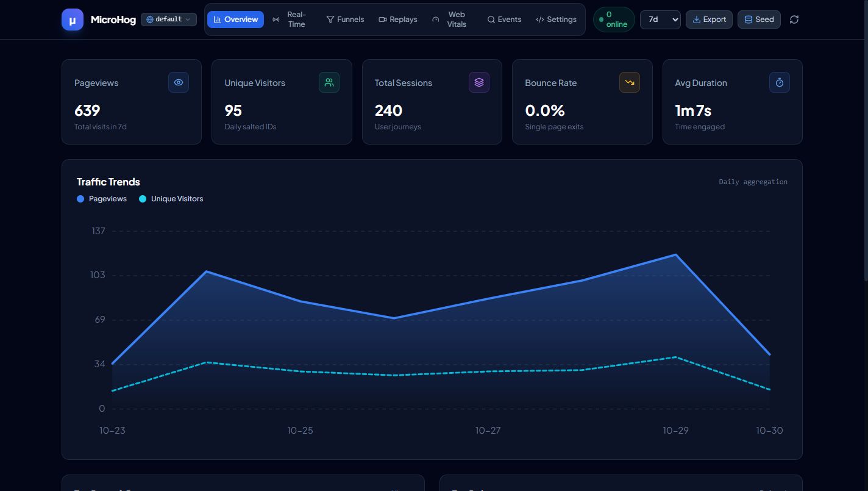868x491 pixels.
Task: Toggle the Unique Visitors legend series
Action: 171,199
